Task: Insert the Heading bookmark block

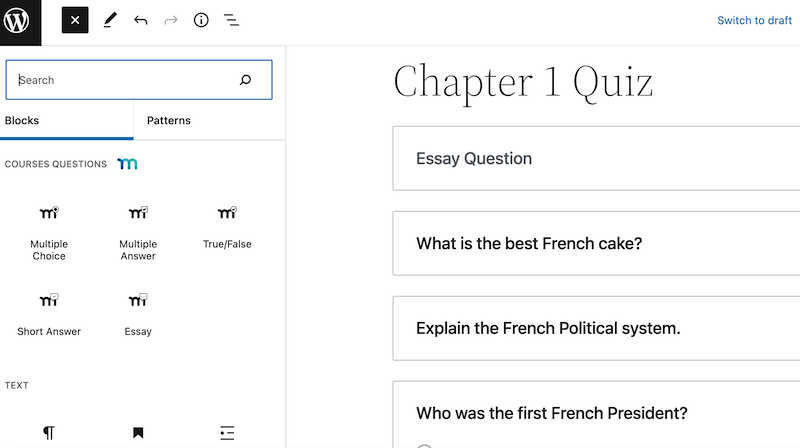Action: 138,433
